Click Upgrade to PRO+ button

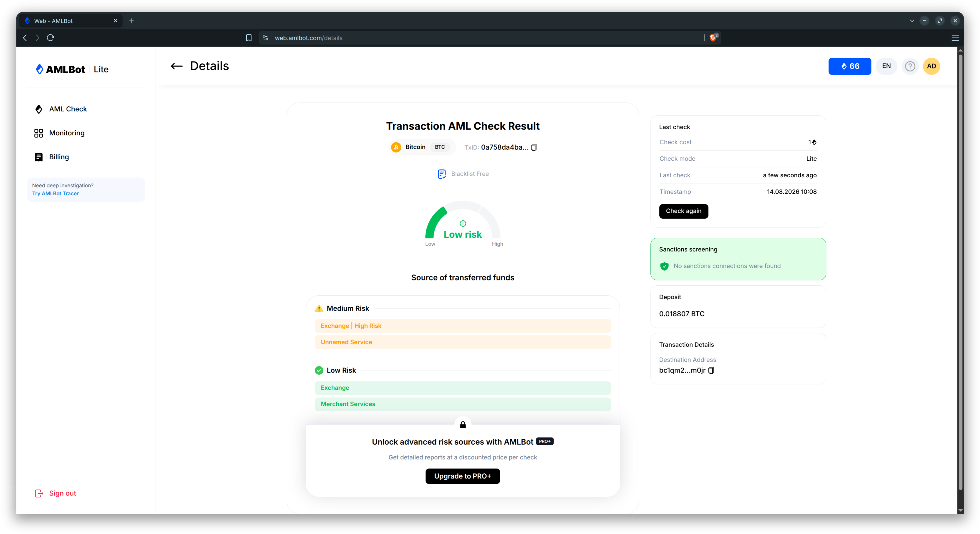(463, 476)
